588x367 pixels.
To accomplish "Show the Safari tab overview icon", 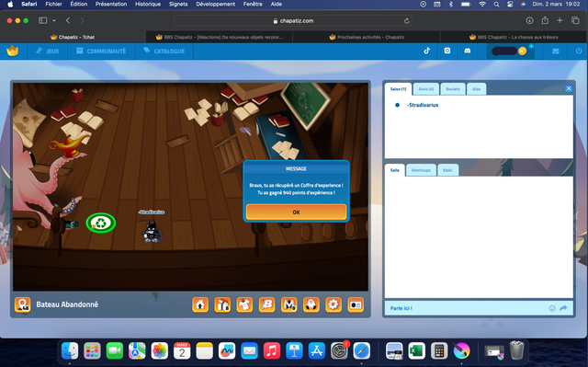I will [x=575, y=20].
